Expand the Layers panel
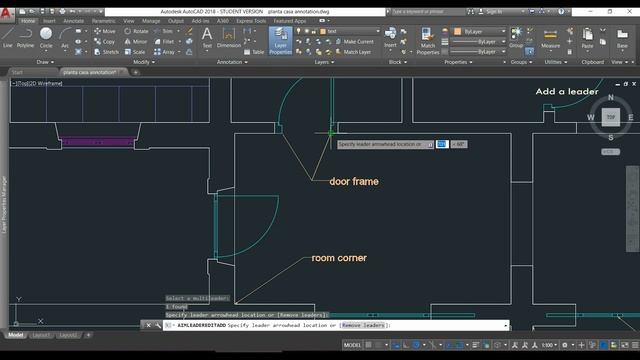This screenshot has width=640, height=360. point(324,62)
